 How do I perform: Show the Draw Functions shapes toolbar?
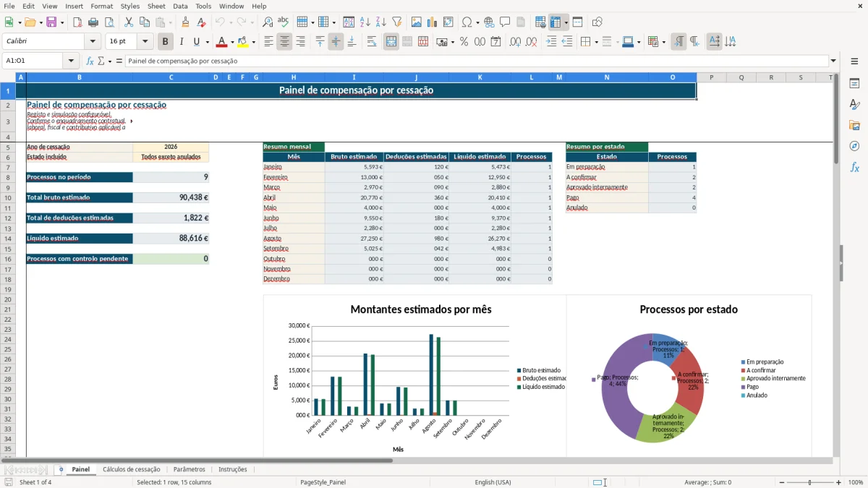597,22
